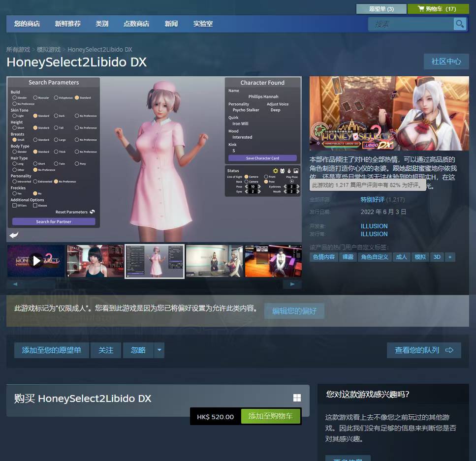The width and height of the screenshot is (476, 461).
Task: Click the image icon in Status panel
Action: point(296,171)
